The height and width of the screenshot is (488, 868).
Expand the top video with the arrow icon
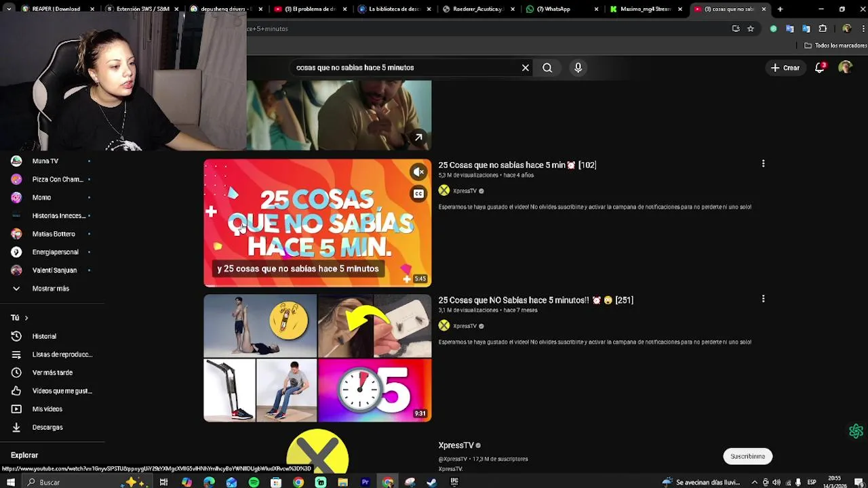tap(418, 138)
